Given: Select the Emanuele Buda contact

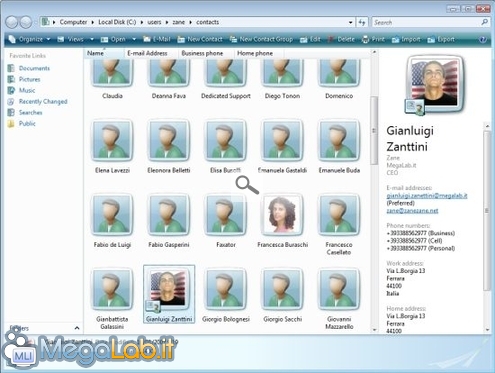Looking at the screenshot, I should tap(339, 147).
